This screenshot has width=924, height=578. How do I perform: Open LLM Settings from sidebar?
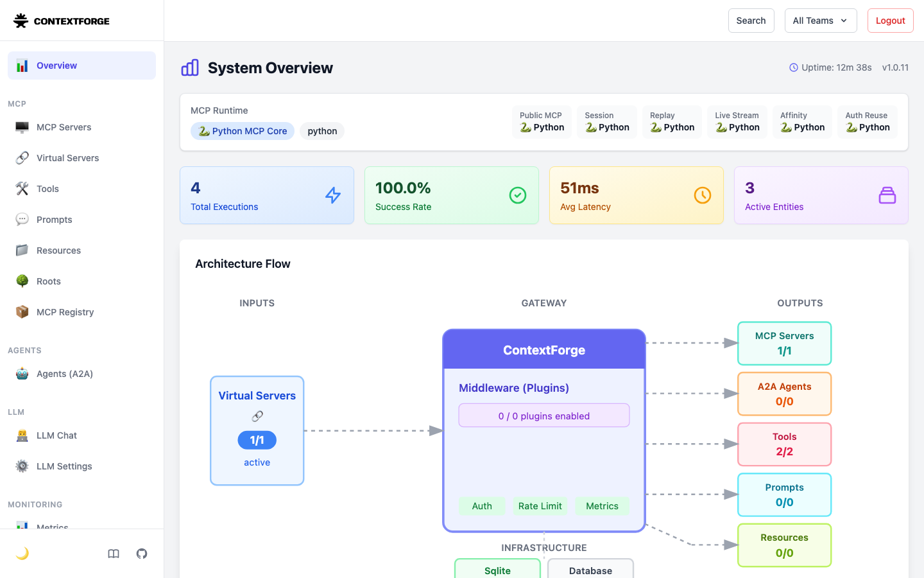point(81,466)
